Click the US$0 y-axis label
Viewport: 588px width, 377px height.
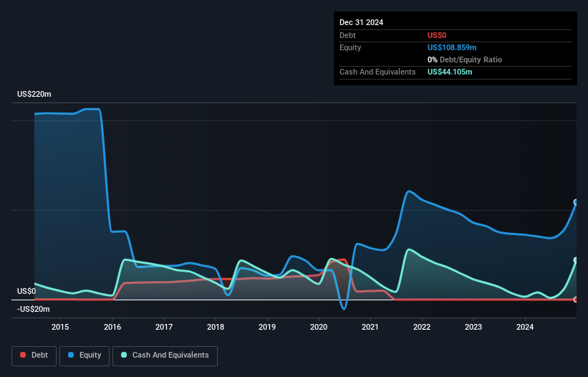[26, 292]
